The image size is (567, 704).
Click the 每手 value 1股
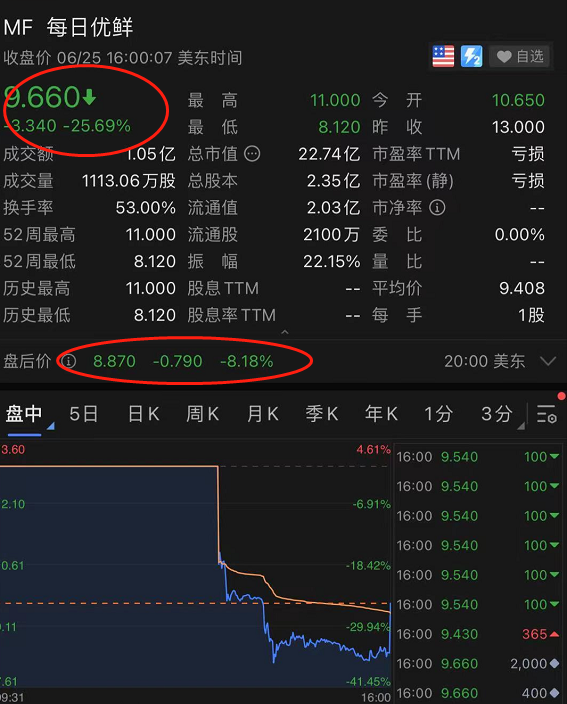pos(532,315)
